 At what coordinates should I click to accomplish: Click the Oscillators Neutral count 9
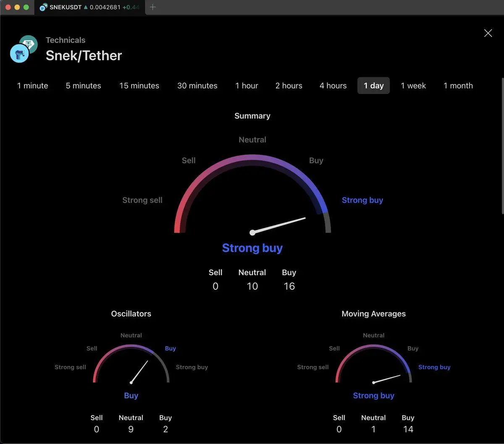pos(131,429)
